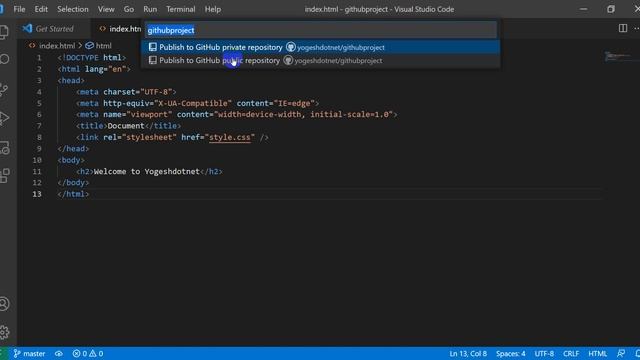Click the opening body tag on line 10
The image size is (640, 360).
pos(71,160)
